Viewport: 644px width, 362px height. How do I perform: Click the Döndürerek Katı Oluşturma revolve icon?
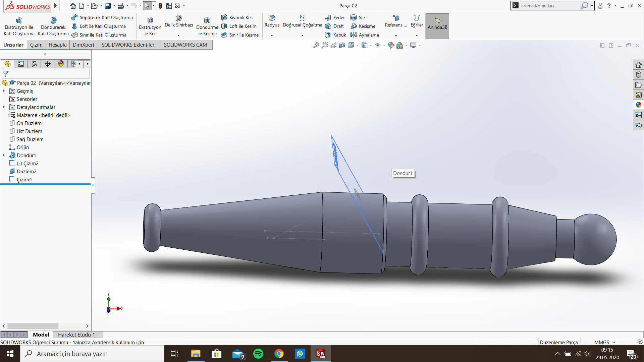point(53,20)
